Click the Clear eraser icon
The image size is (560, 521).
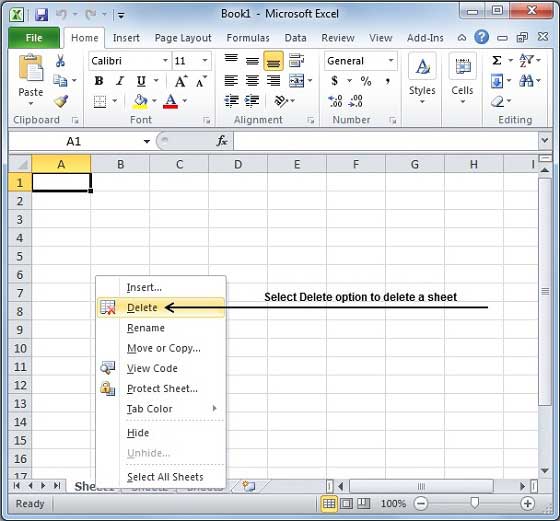[x=497, y=101]
